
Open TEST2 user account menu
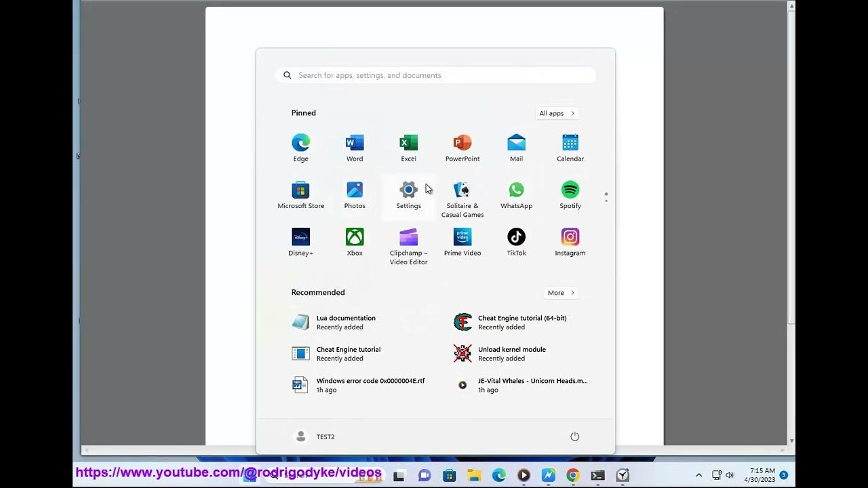click(x=315, y=436)
